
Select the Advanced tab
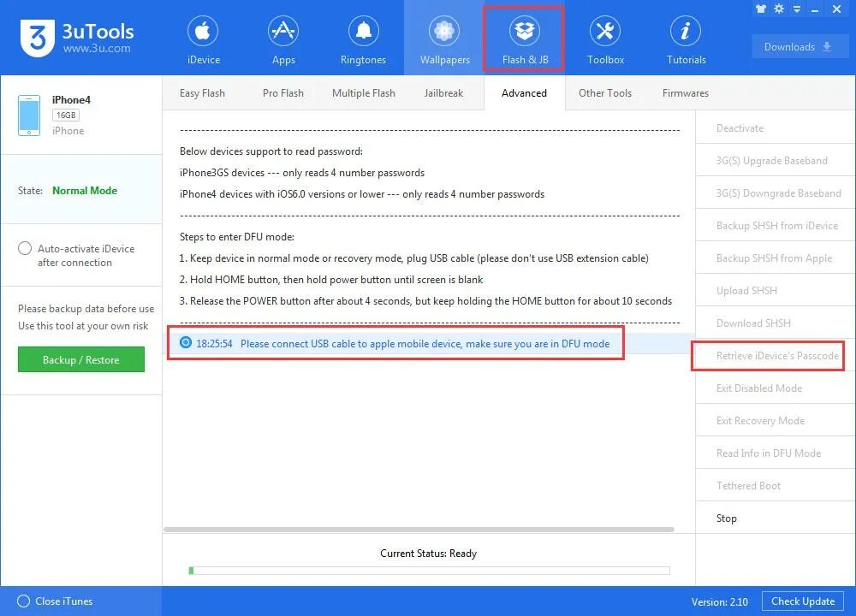point(524,92)
